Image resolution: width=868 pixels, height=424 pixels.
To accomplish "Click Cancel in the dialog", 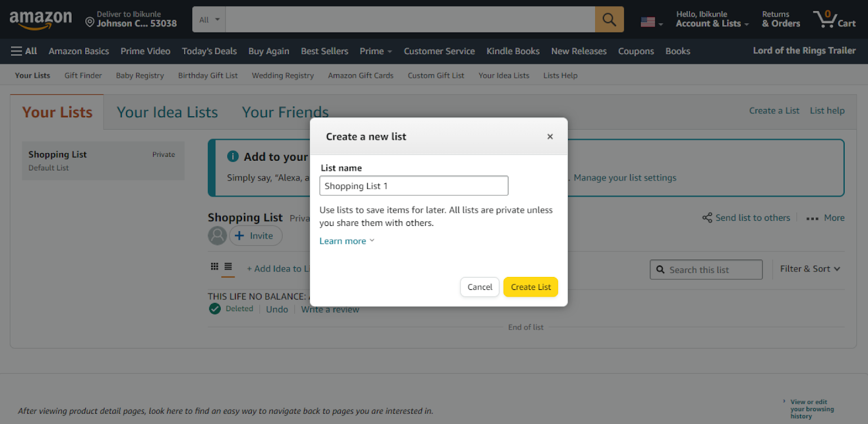I will [480, 287].
